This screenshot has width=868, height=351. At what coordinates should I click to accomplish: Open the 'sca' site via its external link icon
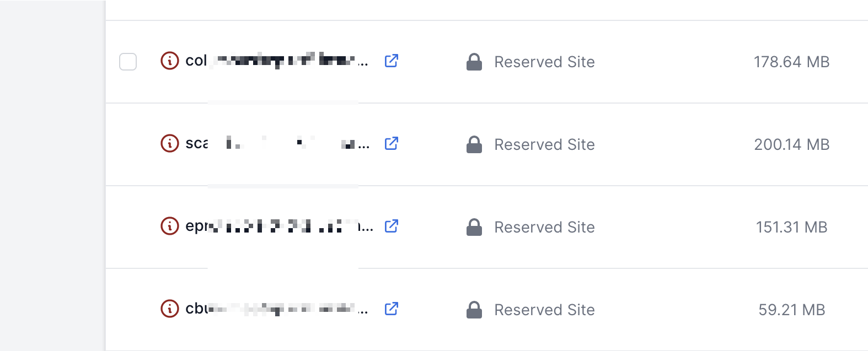pyautogui.click(x=392, y=143)
